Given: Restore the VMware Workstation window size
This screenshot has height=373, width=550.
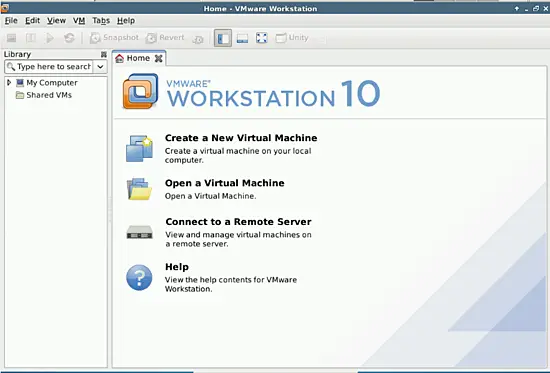Looking at the screenshot, I should pos(536,8).
